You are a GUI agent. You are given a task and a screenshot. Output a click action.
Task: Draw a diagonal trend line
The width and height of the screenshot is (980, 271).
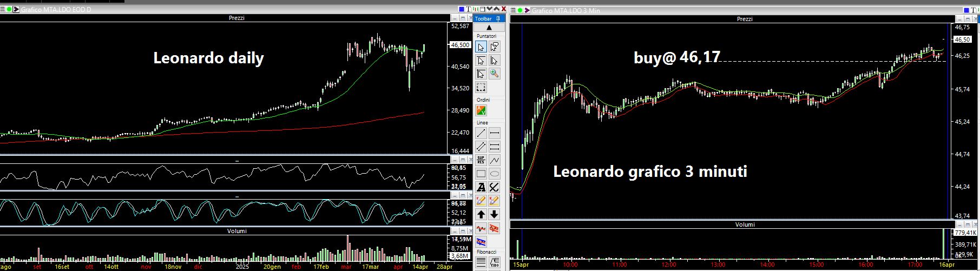click(x=481, y=133)
